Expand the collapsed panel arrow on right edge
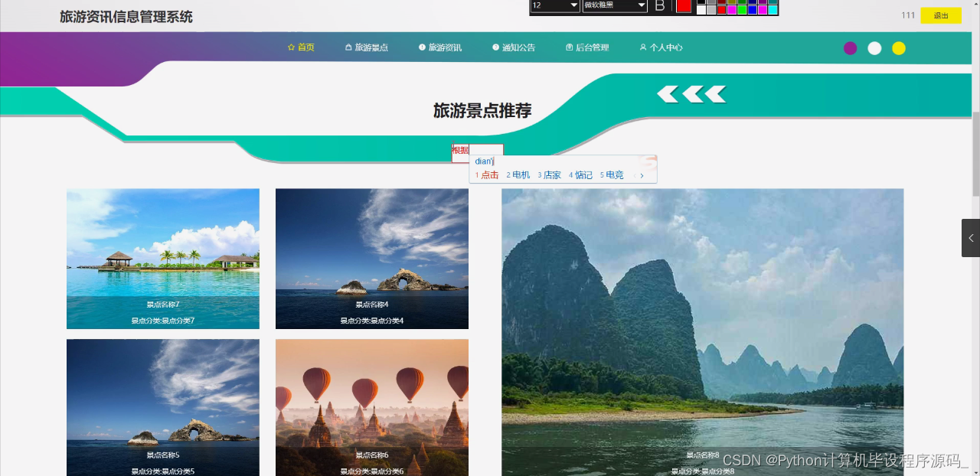Viewport: 980px width, 476px height. click(x=971, y=237)
